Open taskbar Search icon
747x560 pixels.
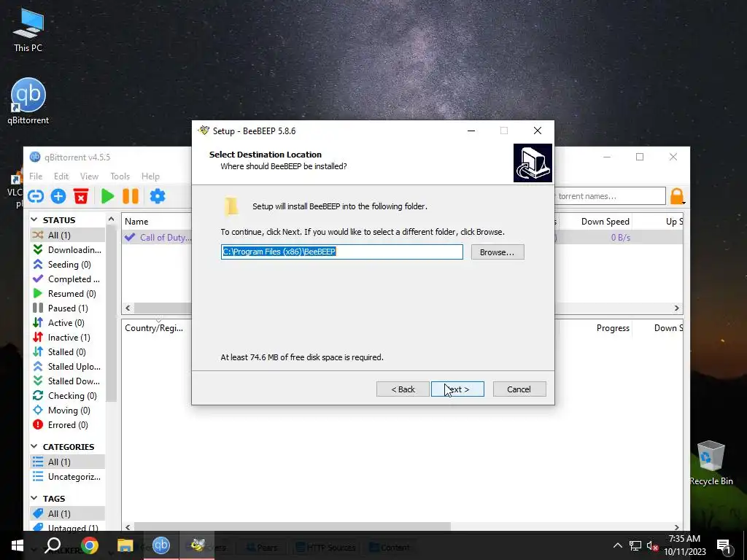click(53, 545)
